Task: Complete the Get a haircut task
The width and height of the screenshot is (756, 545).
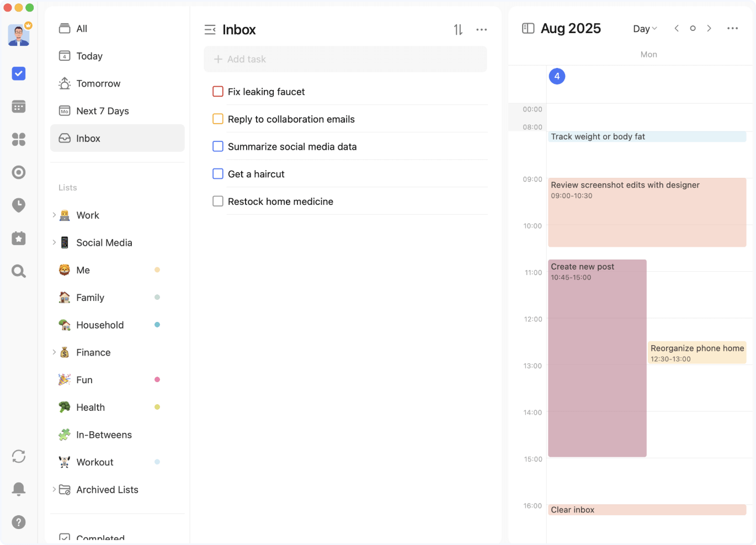Action: (218, 173)
